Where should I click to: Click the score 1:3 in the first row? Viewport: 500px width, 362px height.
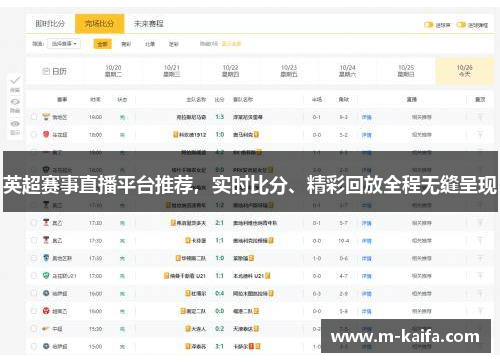pos(220,117)
